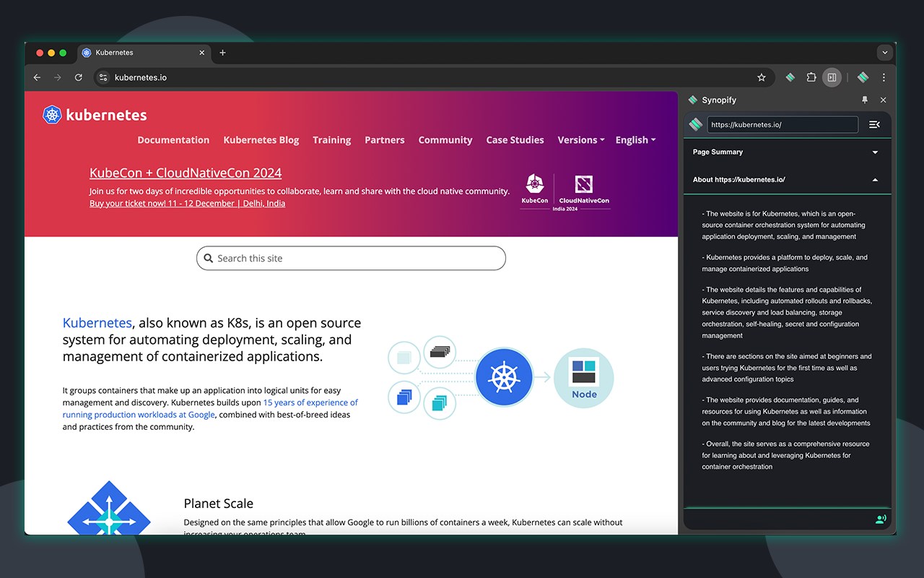Close the Kubernetes tab

click(202, 53)
